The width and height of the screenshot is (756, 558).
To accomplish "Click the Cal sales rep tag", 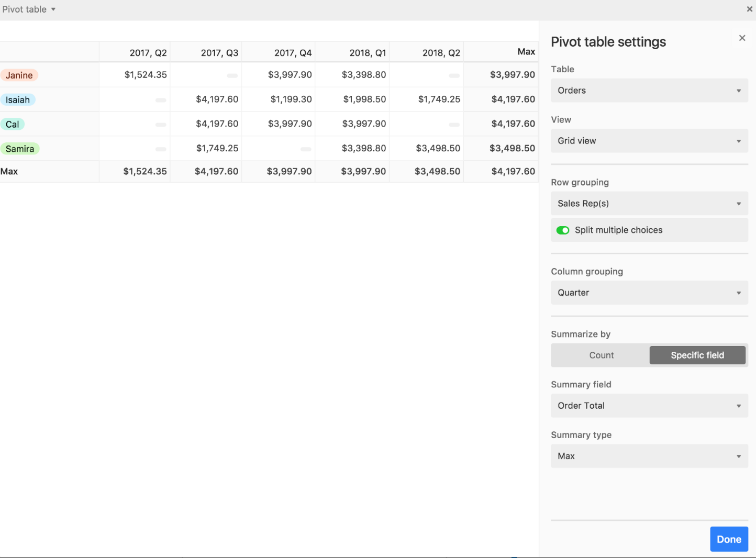I will (13, 125).
